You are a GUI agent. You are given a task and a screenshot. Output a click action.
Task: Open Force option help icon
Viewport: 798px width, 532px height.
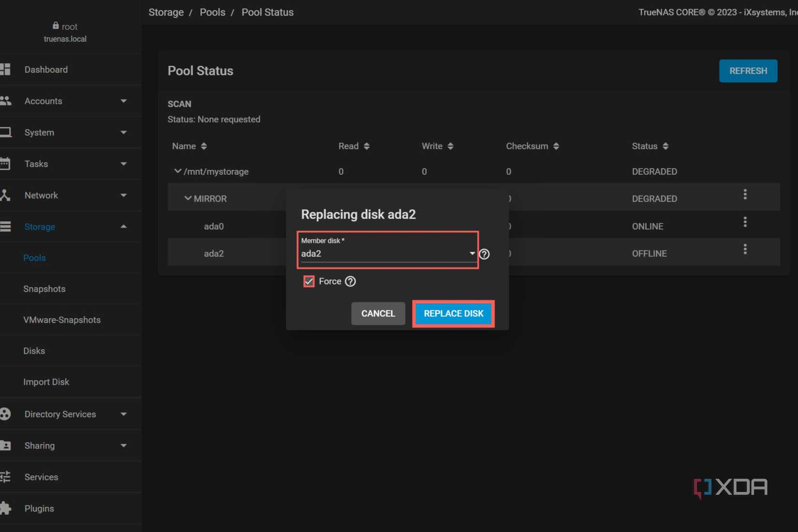pyautogui.click(x=351, y=281)
